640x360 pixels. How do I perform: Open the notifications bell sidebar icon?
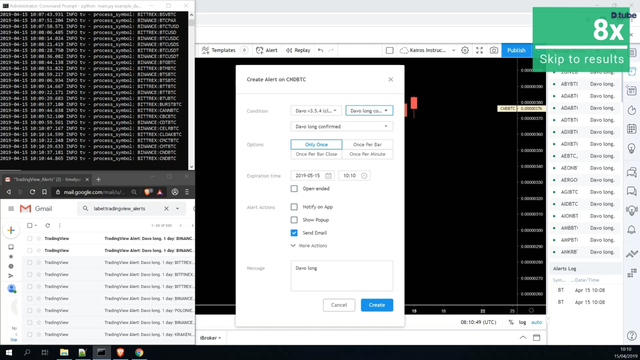pyautogui.click(x=631, y=229)
